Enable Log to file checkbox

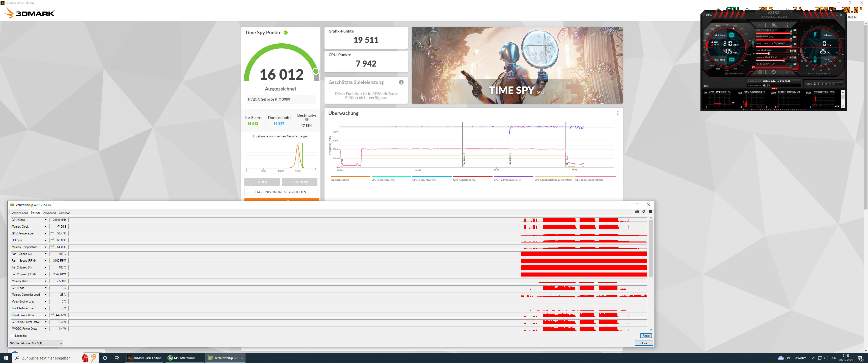13,336
